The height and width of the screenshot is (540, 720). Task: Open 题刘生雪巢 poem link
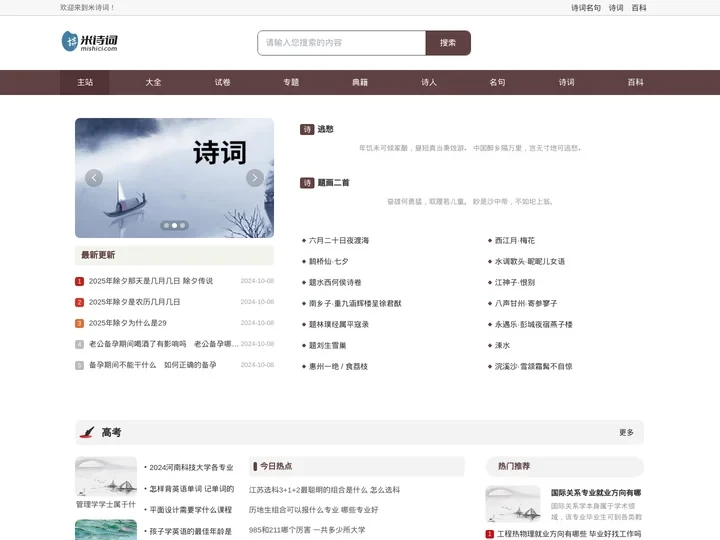327,346
